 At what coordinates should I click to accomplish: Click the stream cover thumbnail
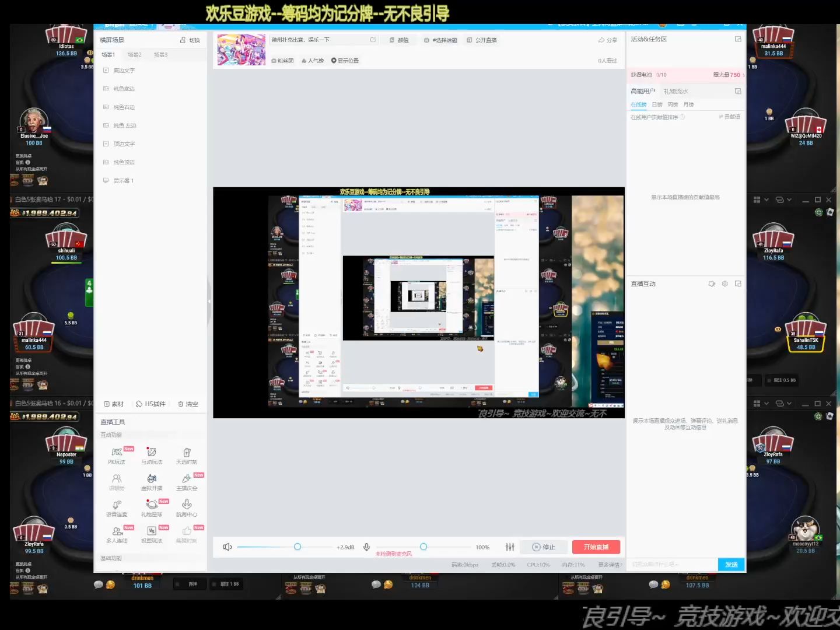(242, 50)
